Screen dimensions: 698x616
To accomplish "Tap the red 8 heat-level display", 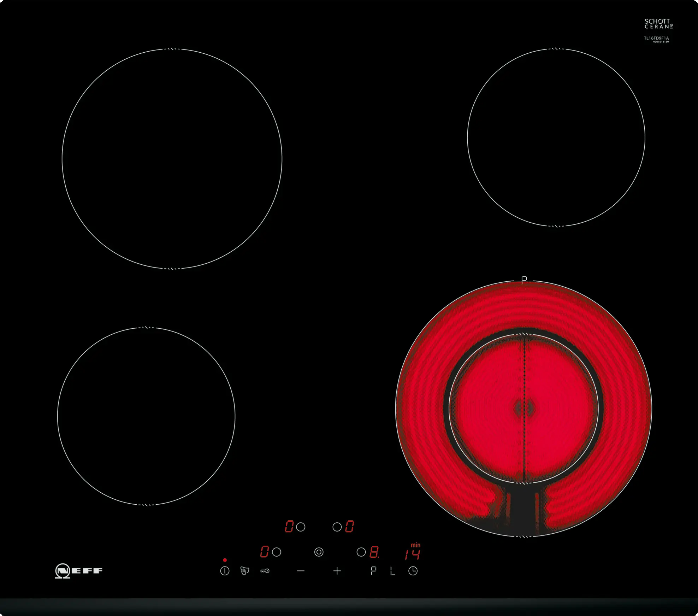I will pos(374,552).
